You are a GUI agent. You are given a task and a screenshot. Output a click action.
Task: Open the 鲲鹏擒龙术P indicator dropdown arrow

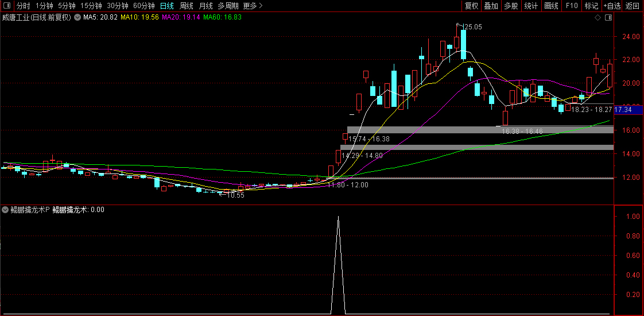point(5,210)
